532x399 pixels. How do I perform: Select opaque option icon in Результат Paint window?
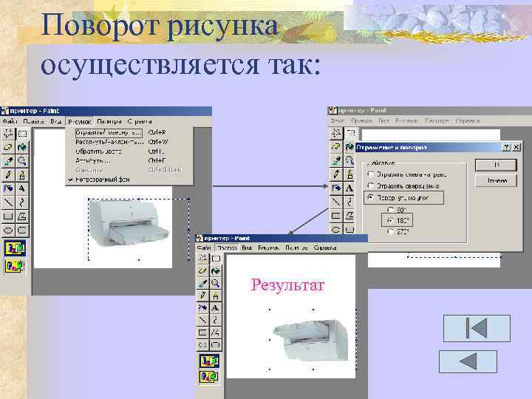click(x=209, y=361)
